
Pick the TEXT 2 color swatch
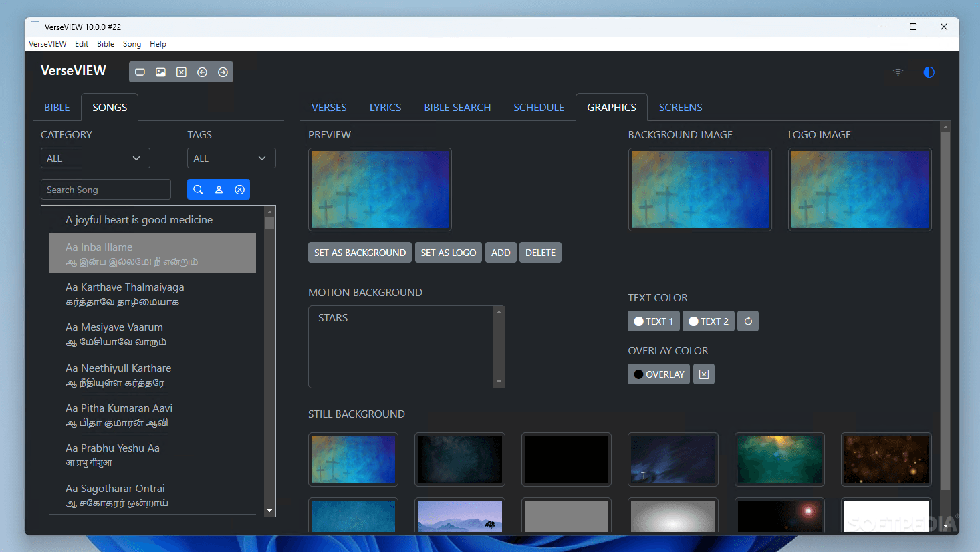pos(708,321)
